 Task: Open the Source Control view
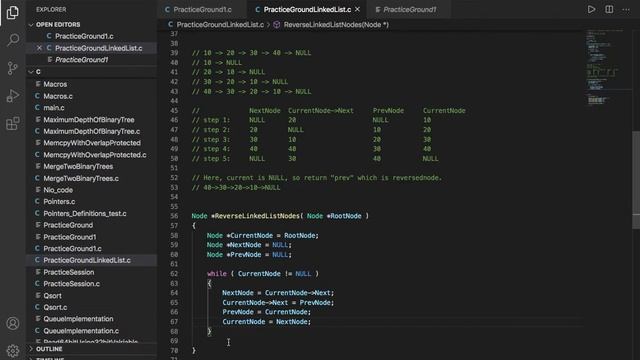13,68
